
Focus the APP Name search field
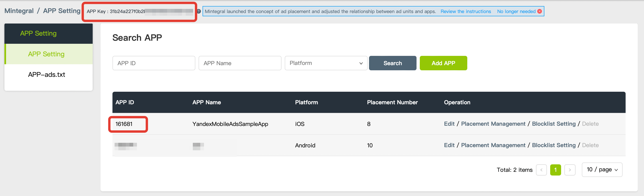[240, 63]
